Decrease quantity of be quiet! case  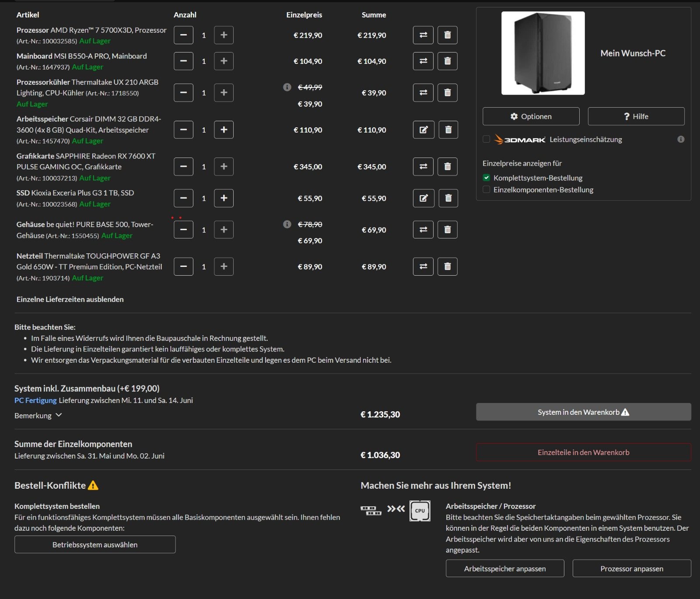coord(183,230)
